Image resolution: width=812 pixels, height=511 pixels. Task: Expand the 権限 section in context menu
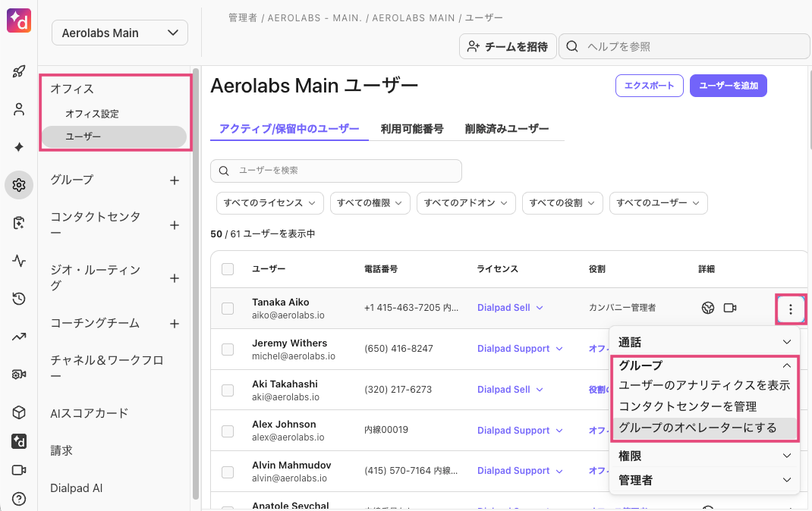705,456
